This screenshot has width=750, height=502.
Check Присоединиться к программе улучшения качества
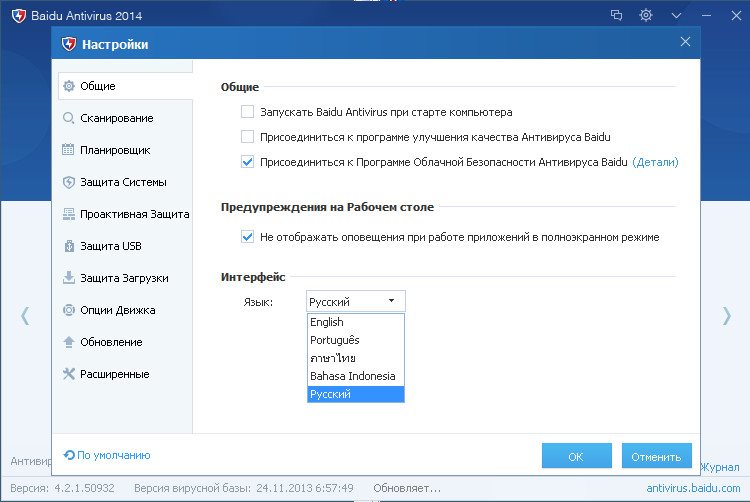247,137
